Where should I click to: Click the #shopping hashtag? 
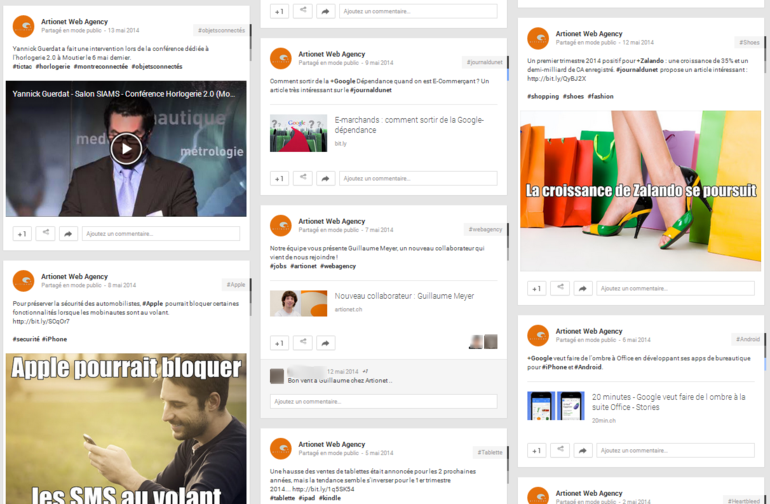coord(543,96)
